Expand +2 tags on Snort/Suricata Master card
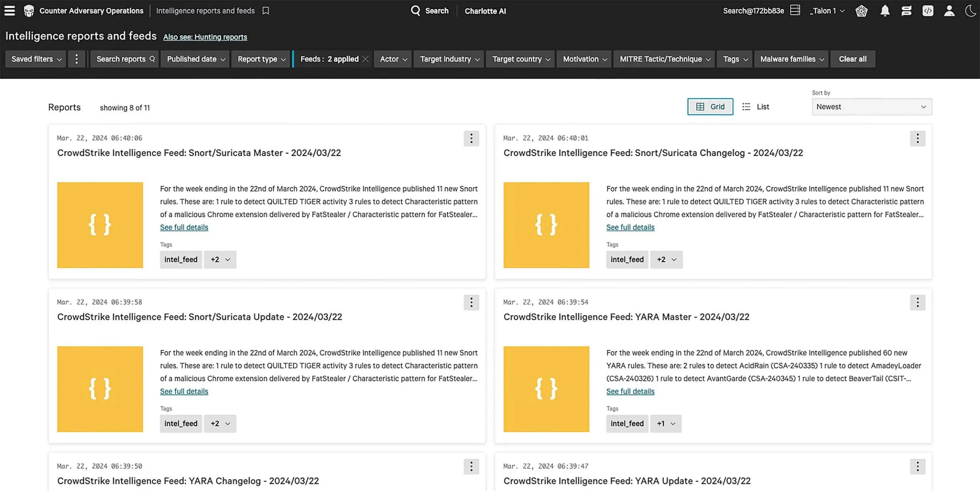980x491 pixels. click(x=220, y=259)
